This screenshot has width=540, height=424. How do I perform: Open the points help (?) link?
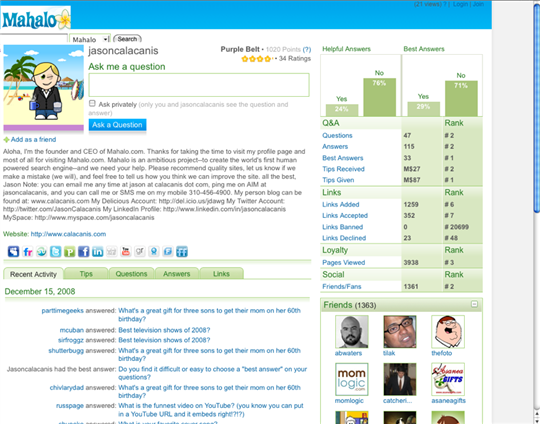click(307, 50)
